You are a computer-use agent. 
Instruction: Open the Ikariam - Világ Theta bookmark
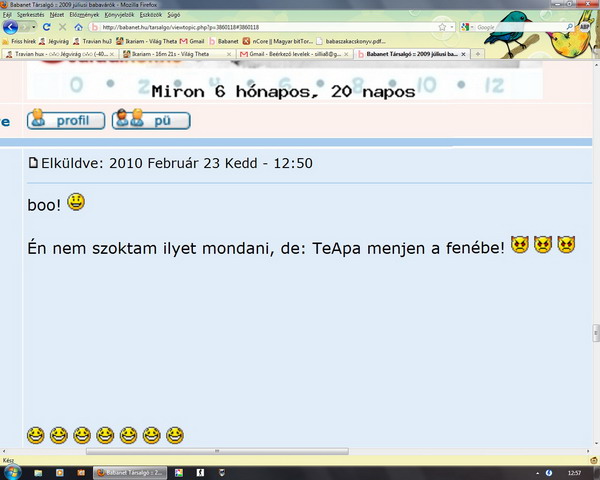[146, 41]
